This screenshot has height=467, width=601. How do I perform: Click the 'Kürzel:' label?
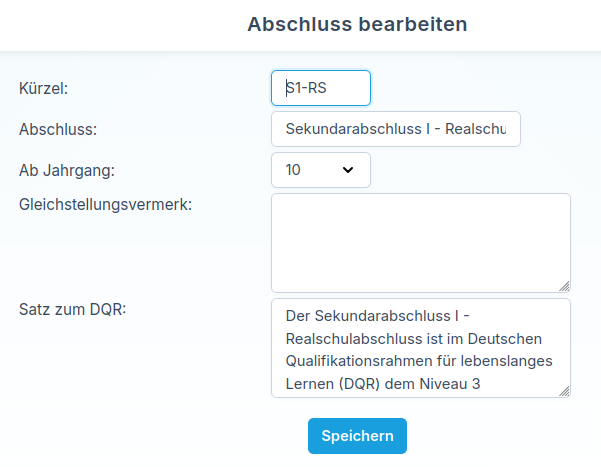(43, 88)
